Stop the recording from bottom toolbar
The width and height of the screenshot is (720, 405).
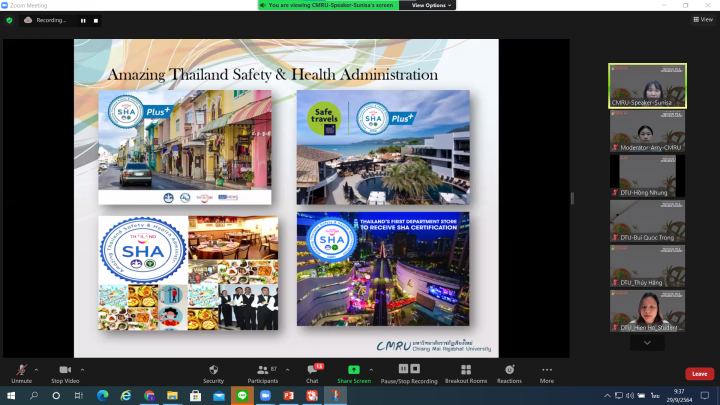pyautogui.click(x=415, y=369)
